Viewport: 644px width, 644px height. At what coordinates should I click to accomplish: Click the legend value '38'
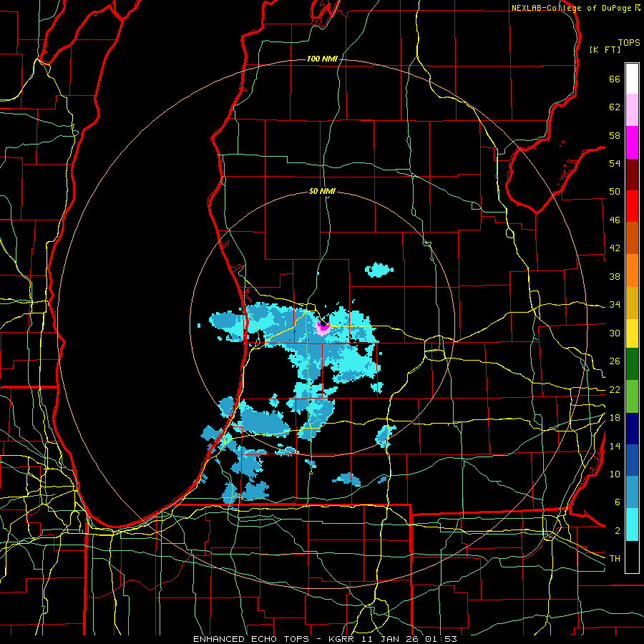coord(615,276)
